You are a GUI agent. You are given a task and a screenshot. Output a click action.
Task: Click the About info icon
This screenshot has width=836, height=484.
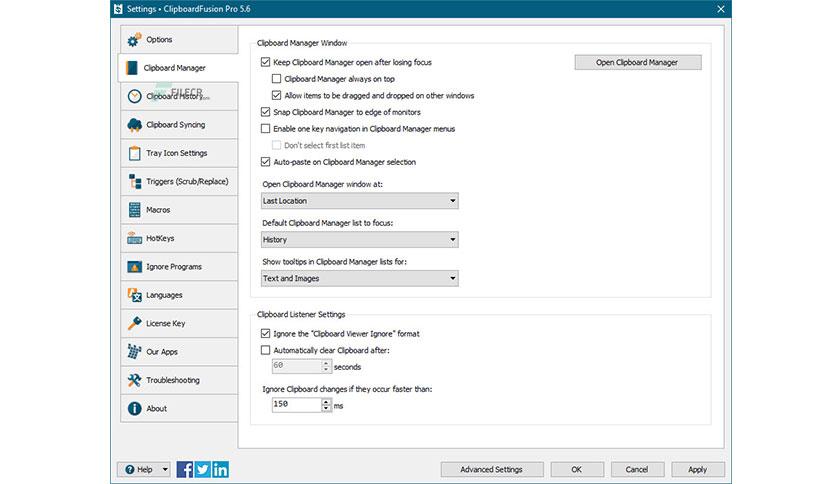click(x=134, y=408)
